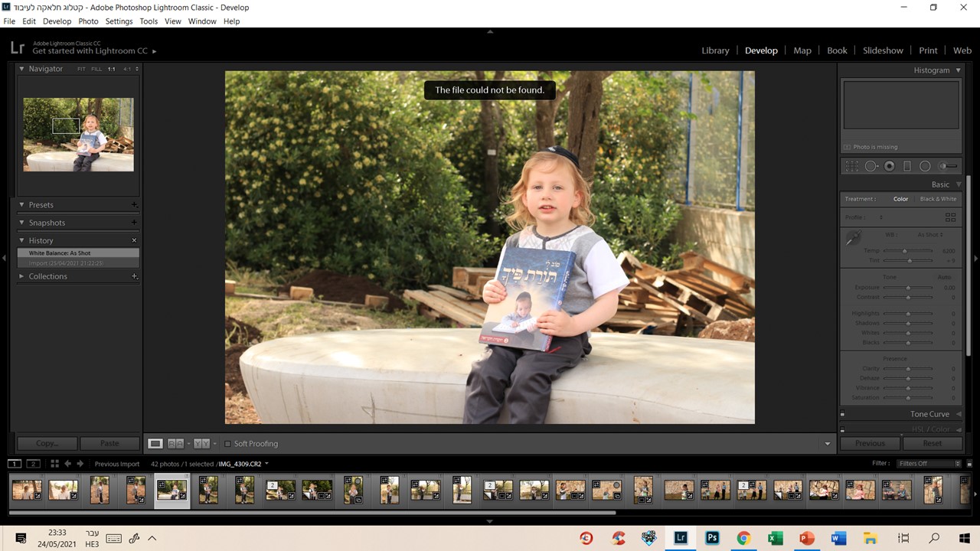Open File Explorer from the taskbar

point(870,538)
